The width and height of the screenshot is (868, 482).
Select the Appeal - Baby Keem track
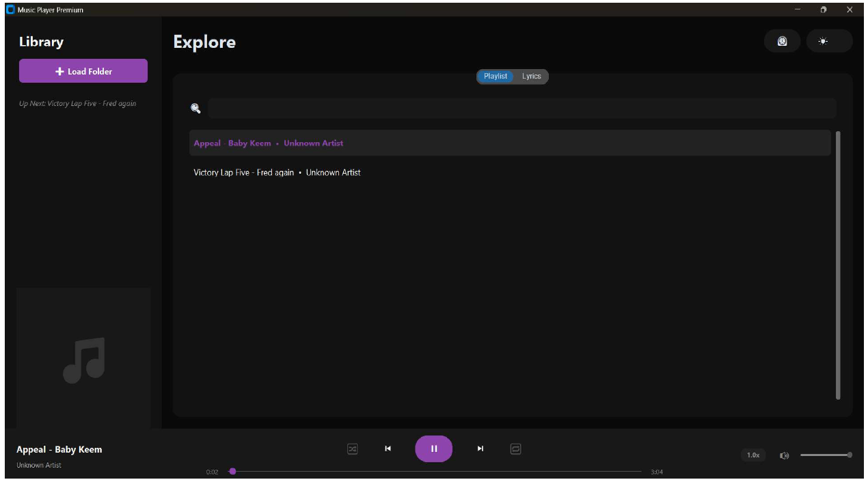pyautogui.click(x=510, y=143)
